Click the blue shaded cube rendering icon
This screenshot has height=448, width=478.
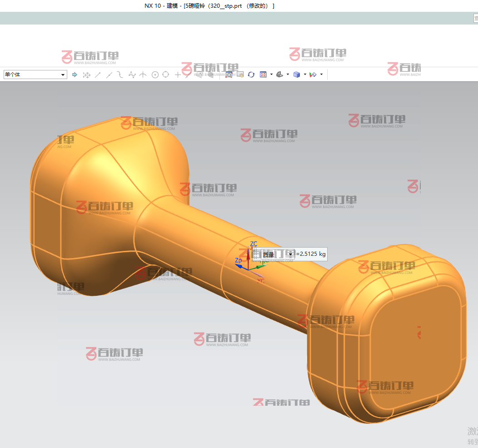297,75
